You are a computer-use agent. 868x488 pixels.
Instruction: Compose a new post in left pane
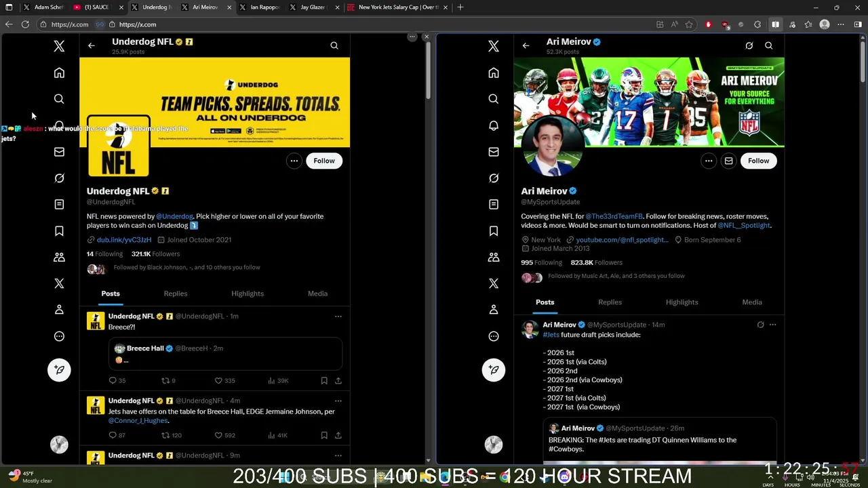[59, 369]
